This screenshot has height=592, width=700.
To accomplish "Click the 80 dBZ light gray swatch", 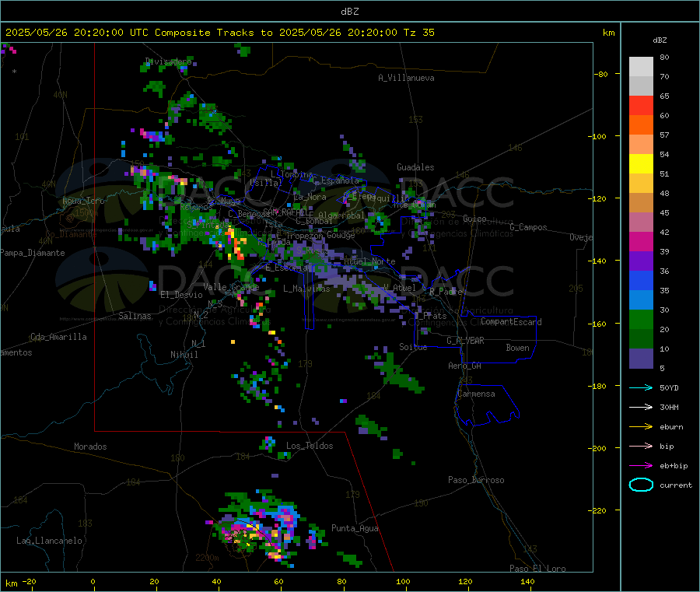I will click(641, 67).
